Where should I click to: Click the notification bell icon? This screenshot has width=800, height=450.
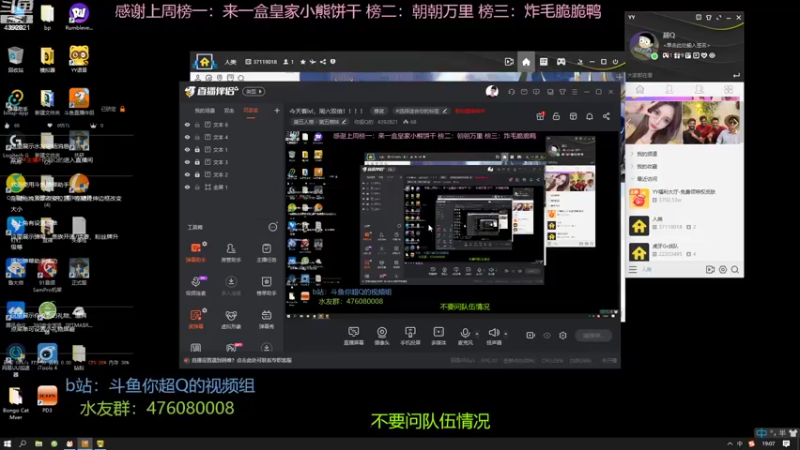pos(589,116)
